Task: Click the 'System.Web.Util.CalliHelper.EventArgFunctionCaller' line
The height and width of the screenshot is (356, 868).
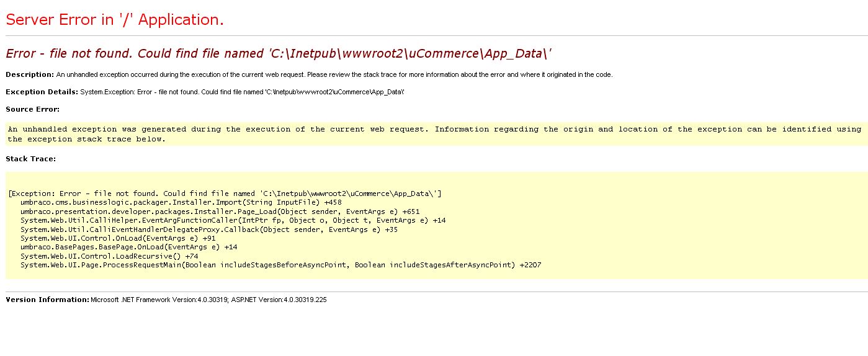Action: click(x=233, y=220)
